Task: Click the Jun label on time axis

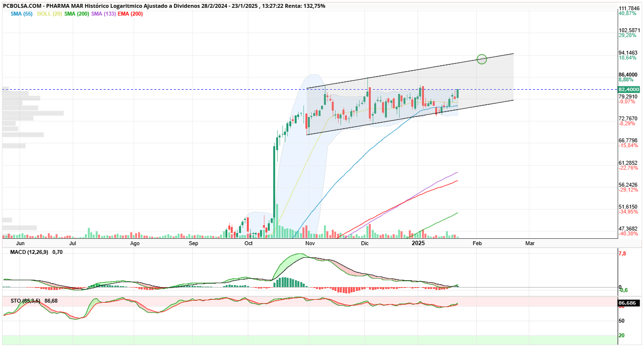Action: pyautogui.click(x=20, y=243)
